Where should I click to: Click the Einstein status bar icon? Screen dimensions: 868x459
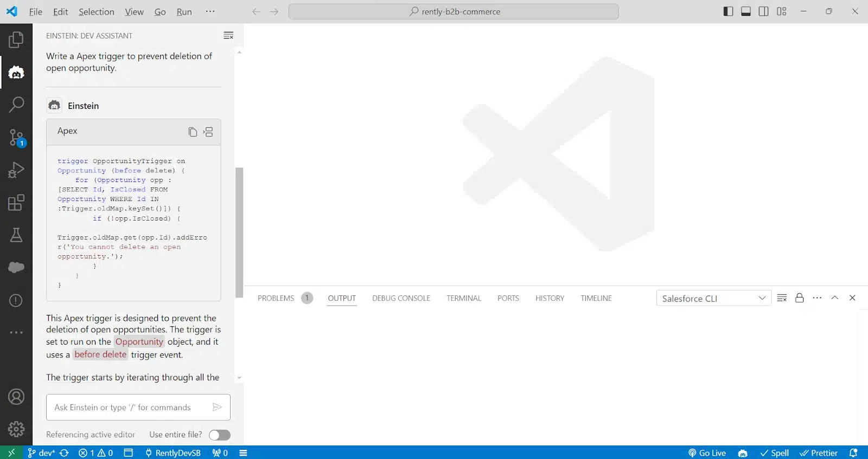(743, 452)
